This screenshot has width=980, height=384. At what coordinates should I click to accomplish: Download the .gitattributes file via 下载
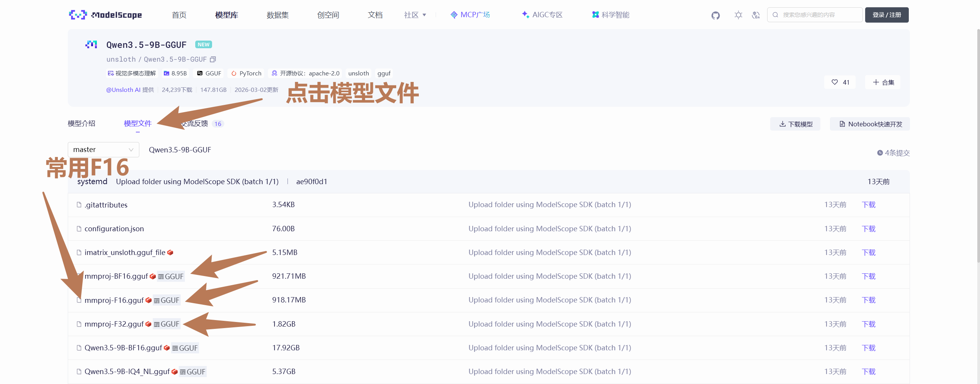click(x=869, y=205)
